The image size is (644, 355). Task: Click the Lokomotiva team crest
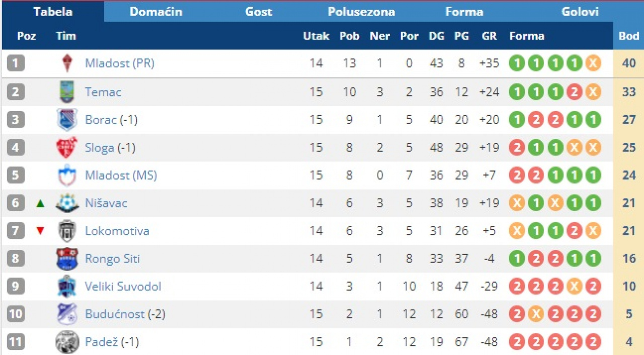click(67, 231)
